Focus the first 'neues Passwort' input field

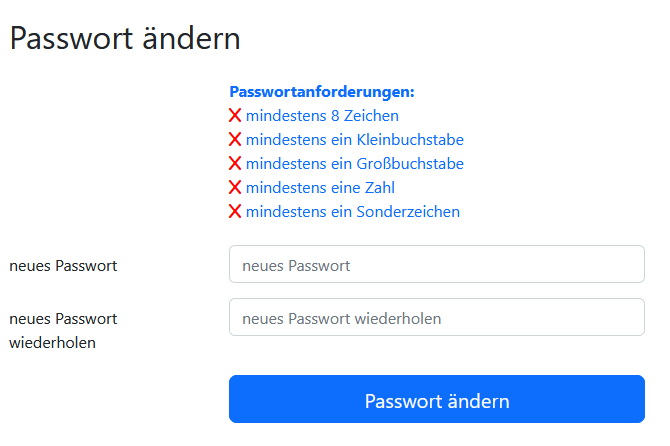coord(436,265)
